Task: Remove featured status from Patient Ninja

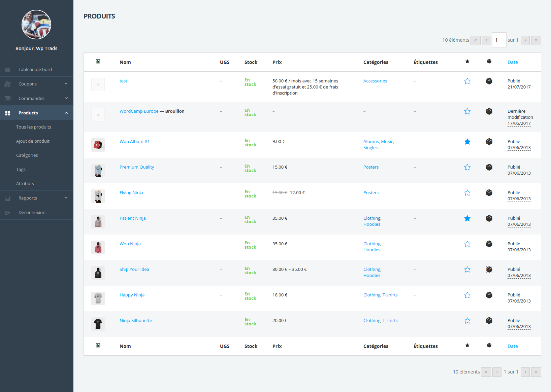Action: pos(467,218)
